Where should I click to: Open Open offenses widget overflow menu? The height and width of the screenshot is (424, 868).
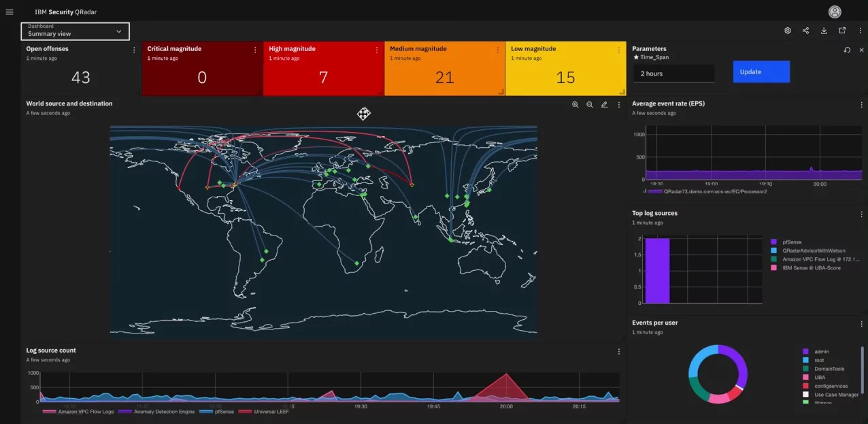coord(134,50)
